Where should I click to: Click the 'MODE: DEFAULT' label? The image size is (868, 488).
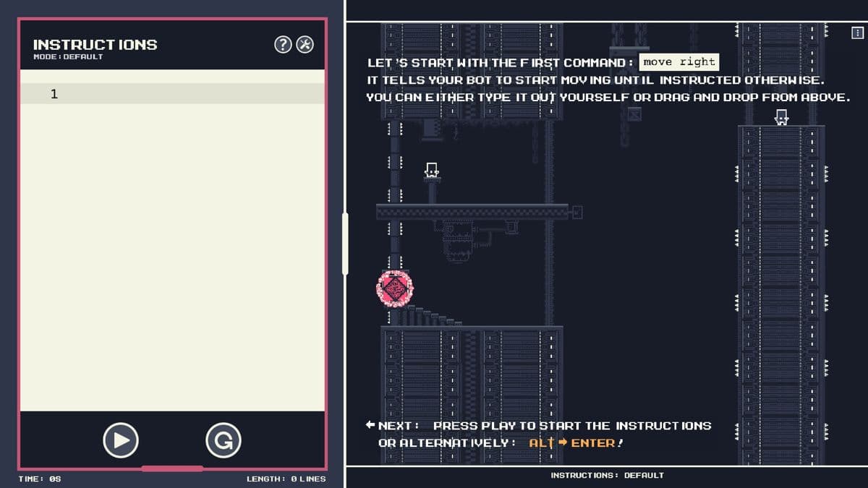(x=68, y=56)
